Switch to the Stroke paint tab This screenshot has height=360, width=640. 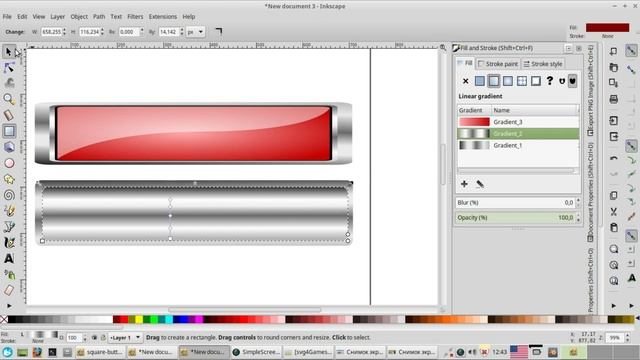tap(498, 64)
